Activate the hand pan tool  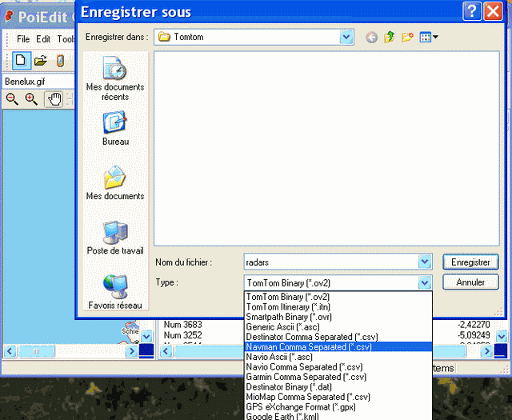click(x=54, y=99)
